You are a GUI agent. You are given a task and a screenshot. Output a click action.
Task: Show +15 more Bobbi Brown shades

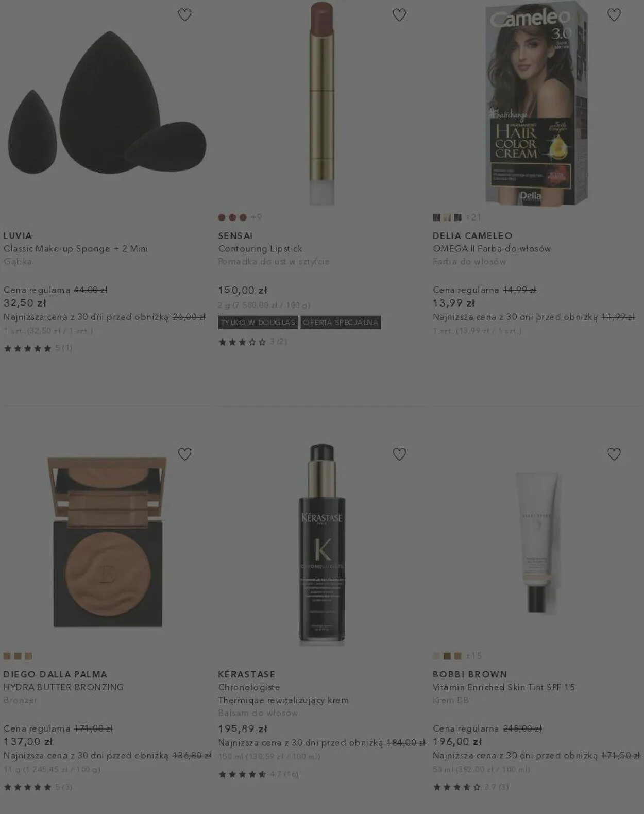click(x=473, y=656)
